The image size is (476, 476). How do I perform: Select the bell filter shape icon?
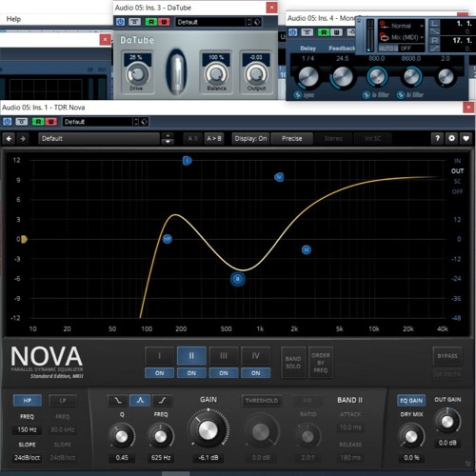click(x=140, y=401)
